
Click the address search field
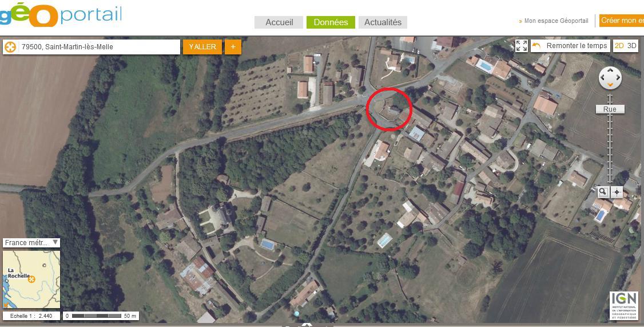coord(99,47)
